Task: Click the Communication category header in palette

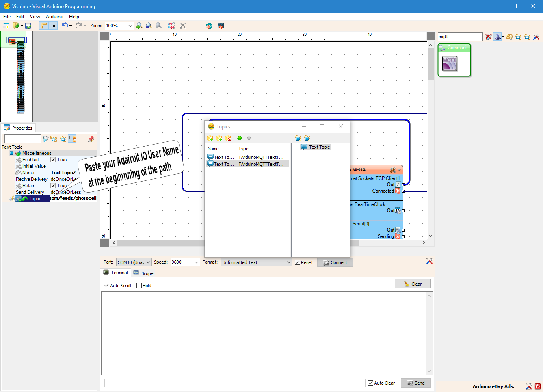Action: click(454, 48)
